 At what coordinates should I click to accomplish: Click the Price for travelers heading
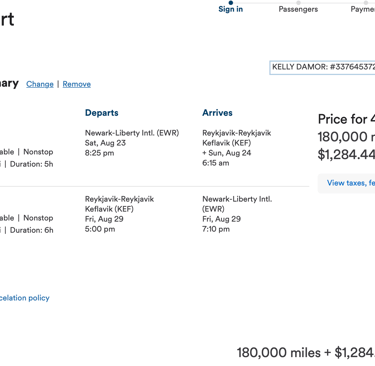pyautogui.click(x=346, y=119)
